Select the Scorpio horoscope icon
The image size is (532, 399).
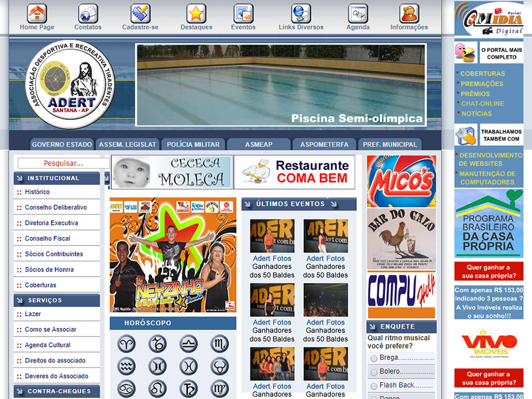(219, 345)
